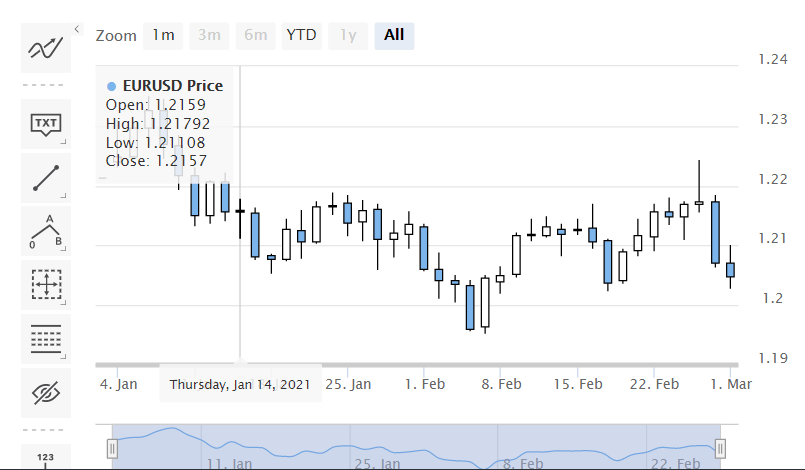Select the line segment drawing tool
This screenshot has width=805, height=470.
(46, 178)
